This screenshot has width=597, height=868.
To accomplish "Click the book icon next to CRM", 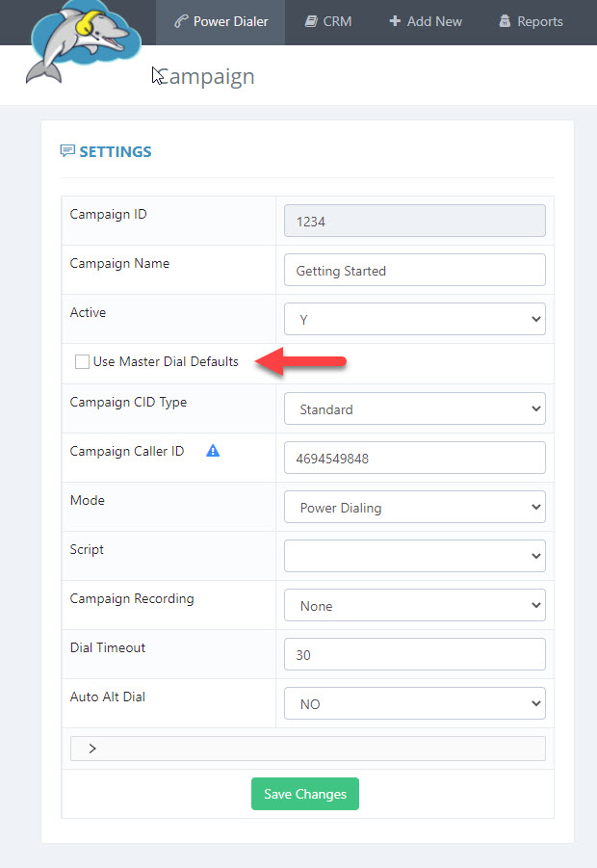I will (311, 21).
